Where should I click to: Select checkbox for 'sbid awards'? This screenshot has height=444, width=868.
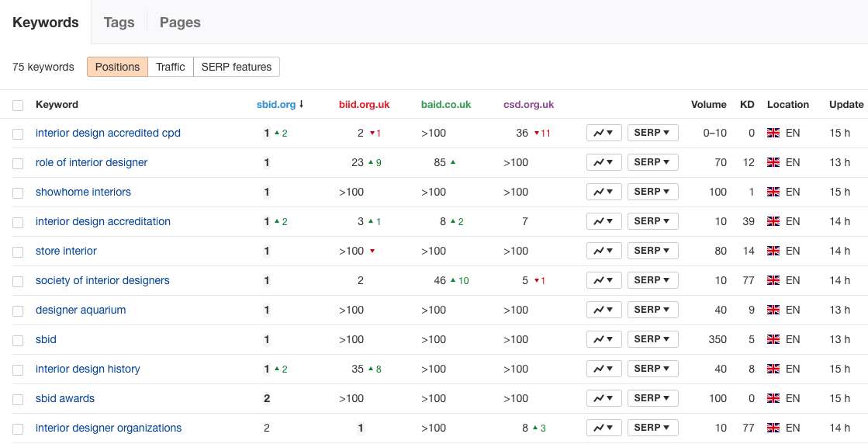click(x=18, y=399)
